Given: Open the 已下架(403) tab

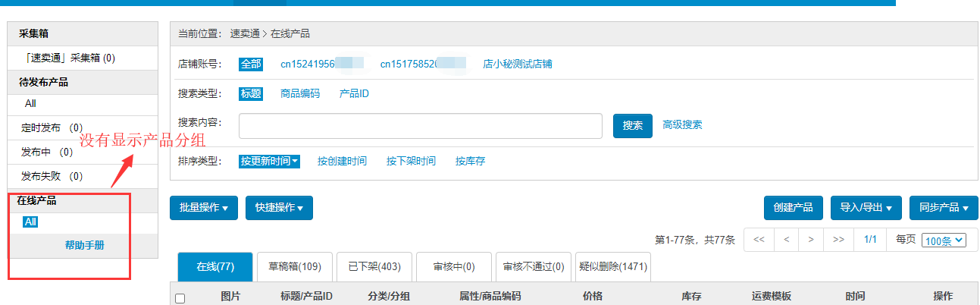Looking at the screenshot, I should pos(374,266).
